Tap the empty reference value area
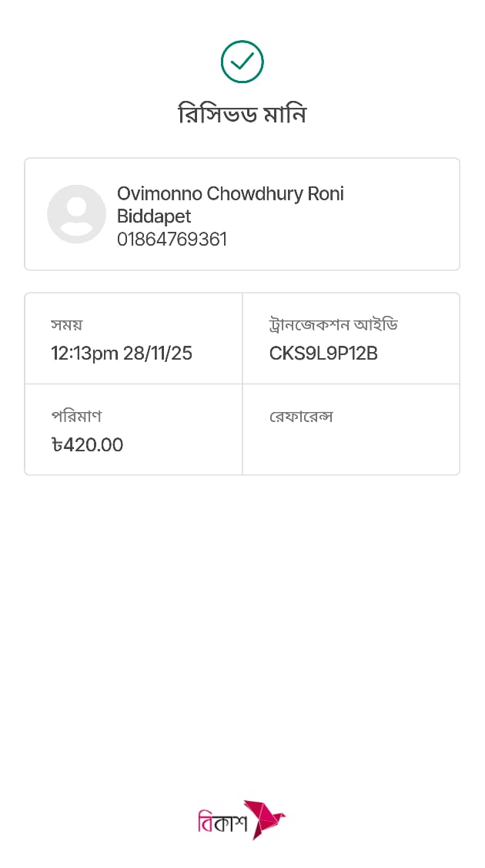This screenshot has height=868, width=485. 350,447
